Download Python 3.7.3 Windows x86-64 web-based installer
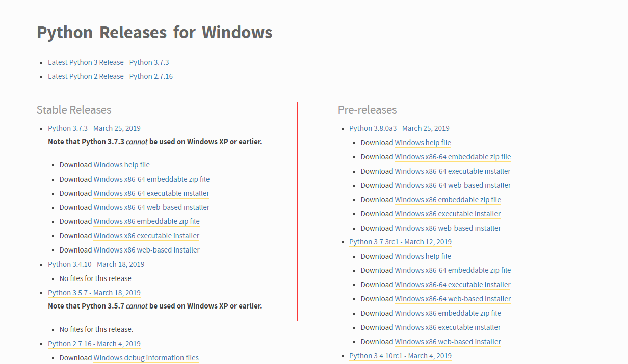The height and width of the screenshot is (364, 628). (x=152, y=207)
